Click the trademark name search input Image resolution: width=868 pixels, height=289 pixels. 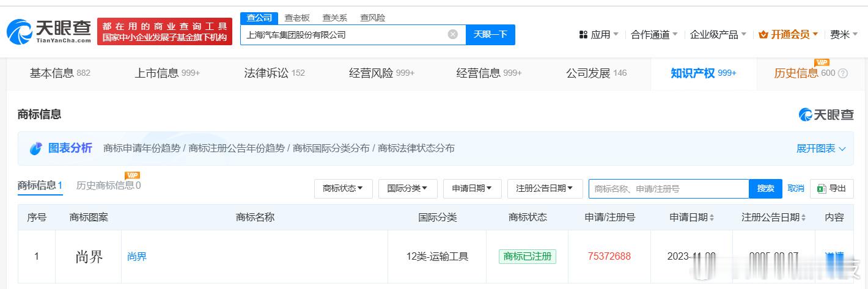pos(669,189)
